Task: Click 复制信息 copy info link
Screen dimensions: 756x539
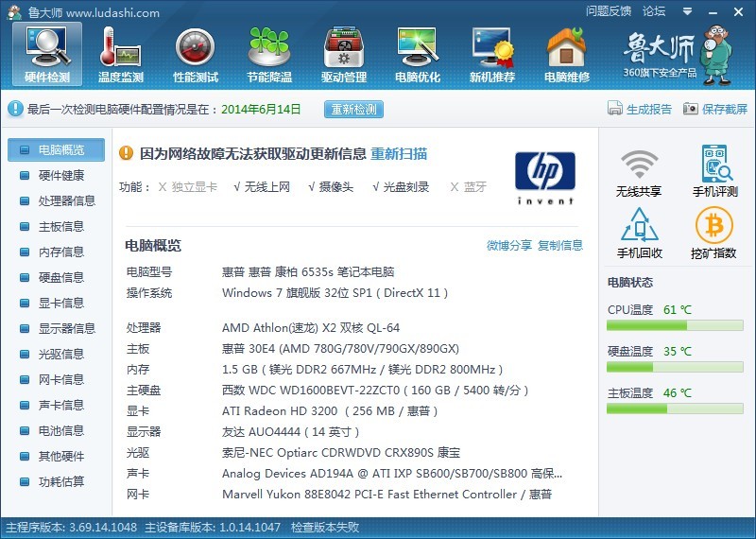Action: [560, 245]
